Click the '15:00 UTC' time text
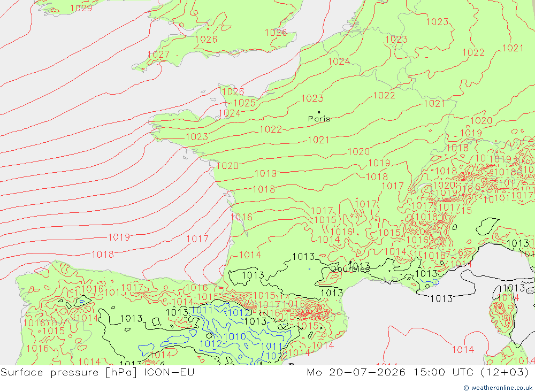This screenshot has width=535, height=392. tap(444, 372)
